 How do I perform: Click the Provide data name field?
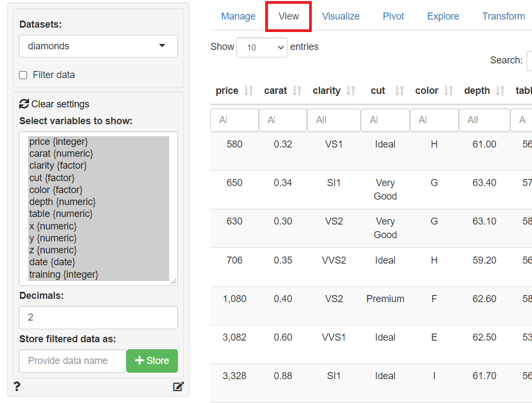point(72,361)
